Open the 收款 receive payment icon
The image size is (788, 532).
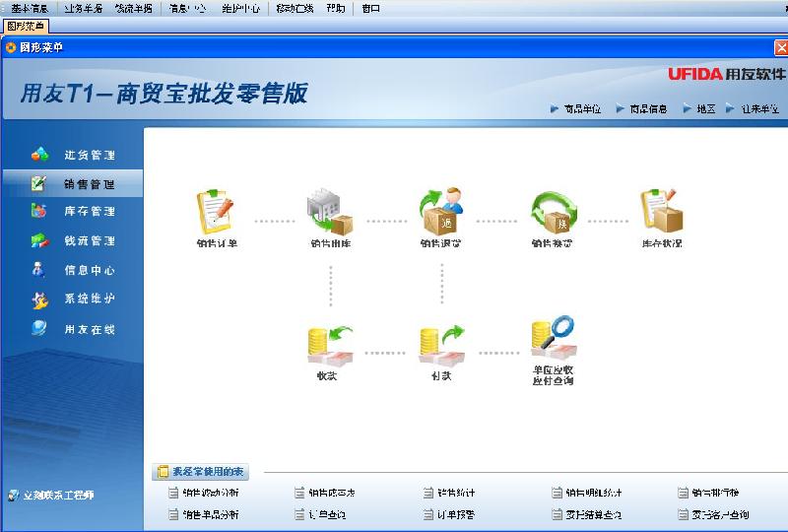(330, 346)
